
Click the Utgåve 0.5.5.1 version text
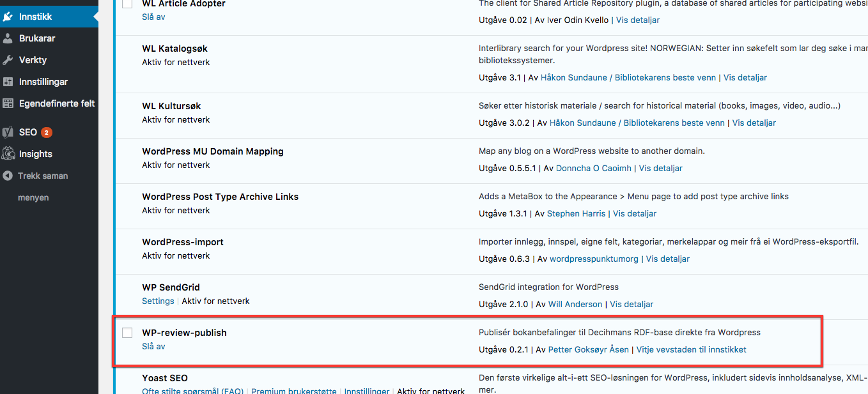pyautogui.click(x=508, y=168)
